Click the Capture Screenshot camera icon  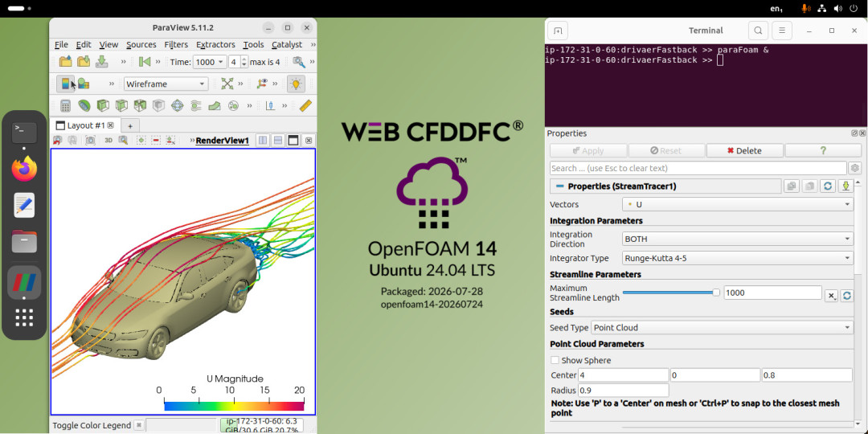click(x=90, y=141)
